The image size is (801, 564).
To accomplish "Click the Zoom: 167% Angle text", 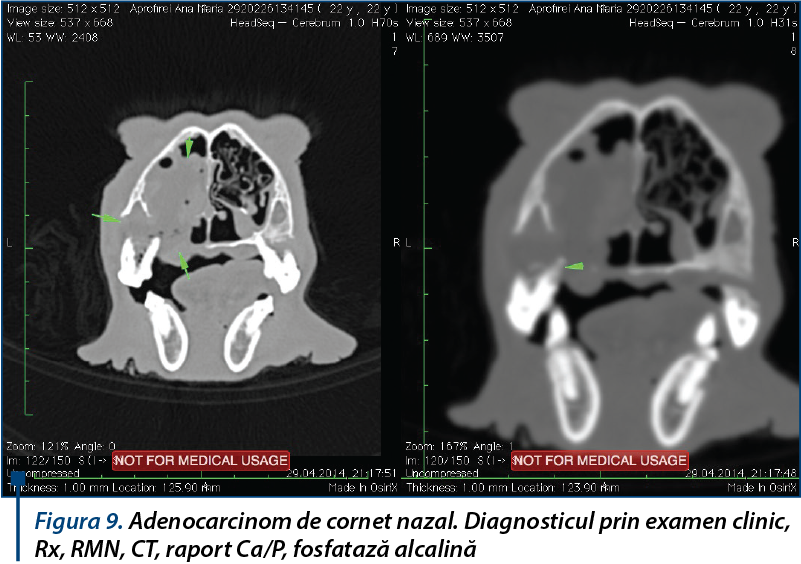I will point(459,446).
